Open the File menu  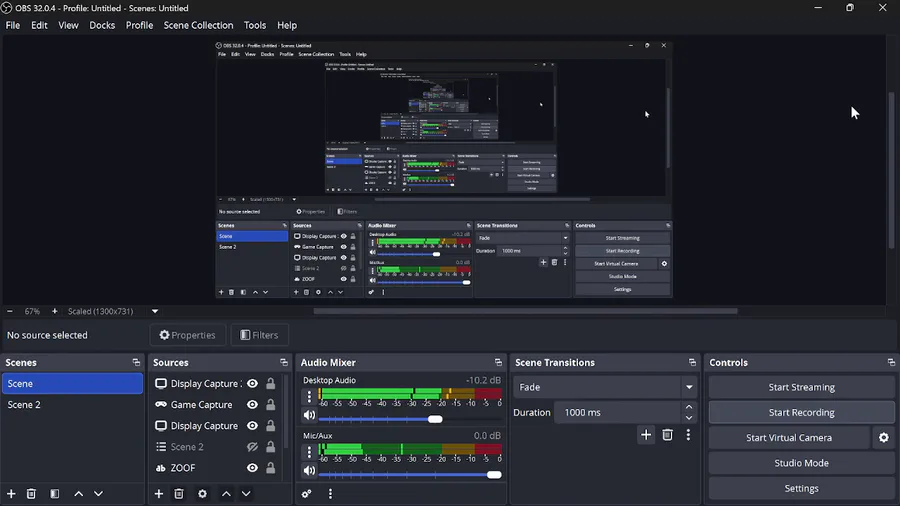click(13, 25)
